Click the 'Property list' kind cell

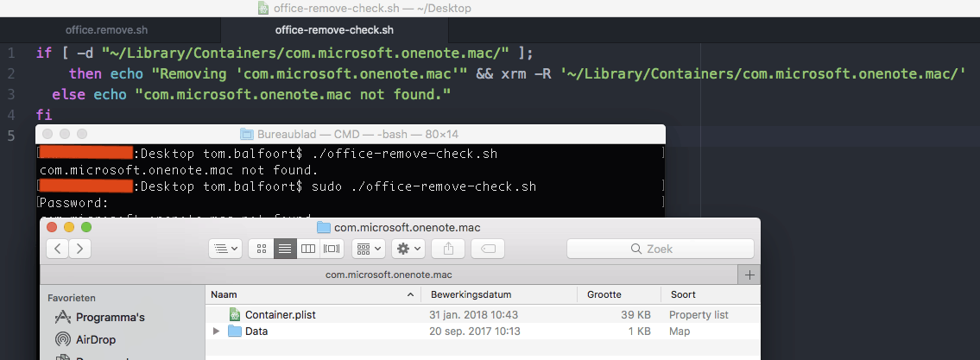pyautogui.click(x=699, y=314)
